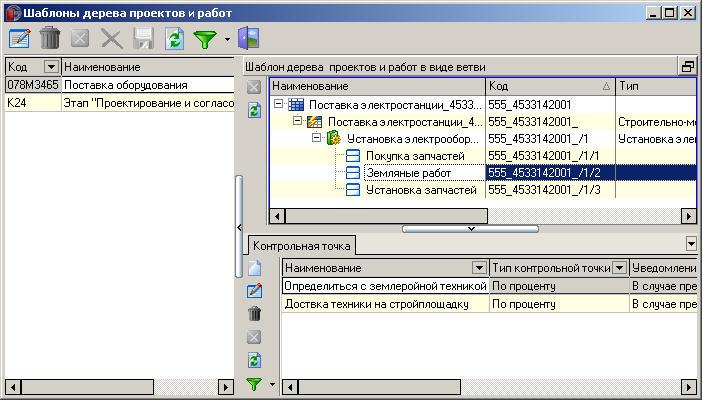
Task: Click the exit door icon in toolbar
Action: [249, 38]
